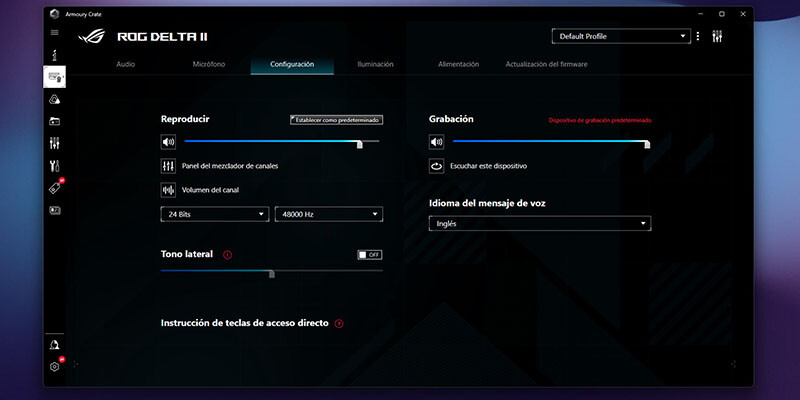Image resolution: width=800 pixels, height=400 pixels.
Task: Open the Home info icon in the sidebar
Action: click(55, 55)
